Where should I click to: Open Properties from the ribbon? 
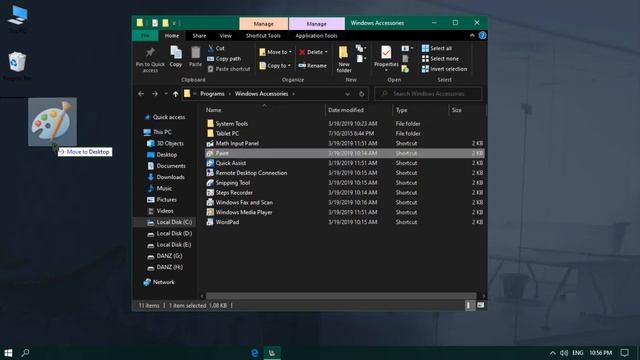pos(386,59)
